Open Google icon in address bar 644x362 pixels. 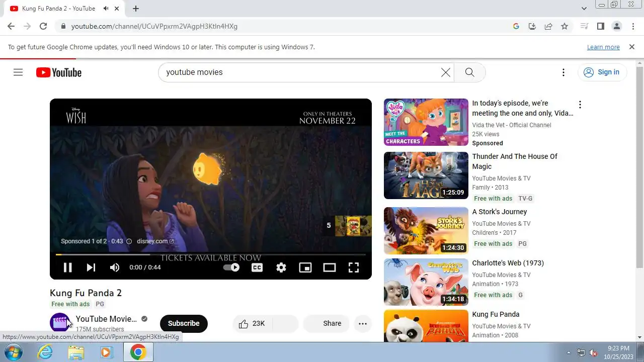[x=516, y=26]
